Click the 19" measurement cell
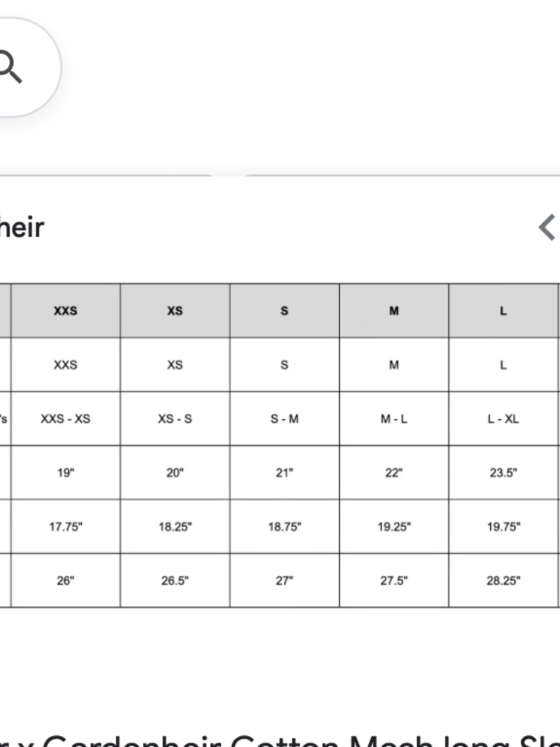Viewport: 560px width, 747px height. point(66,472)
